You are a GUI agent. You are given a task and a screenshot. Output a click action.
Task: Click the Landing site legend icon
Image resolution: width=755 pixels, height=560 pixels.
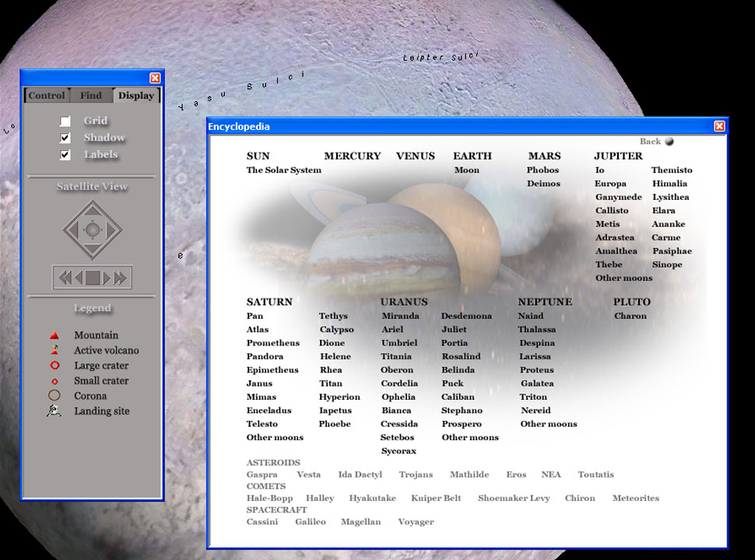[x=54, y=411]
